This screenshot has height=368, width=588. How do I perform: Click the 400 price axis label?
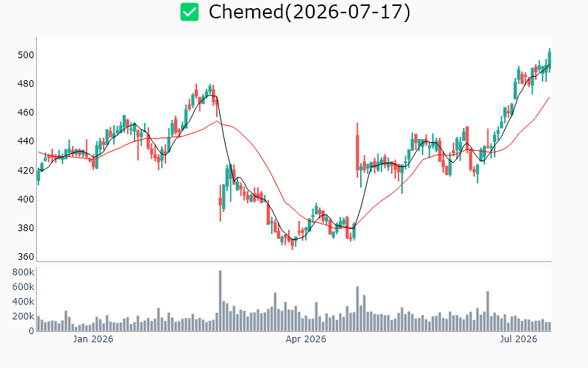[26, 199]
